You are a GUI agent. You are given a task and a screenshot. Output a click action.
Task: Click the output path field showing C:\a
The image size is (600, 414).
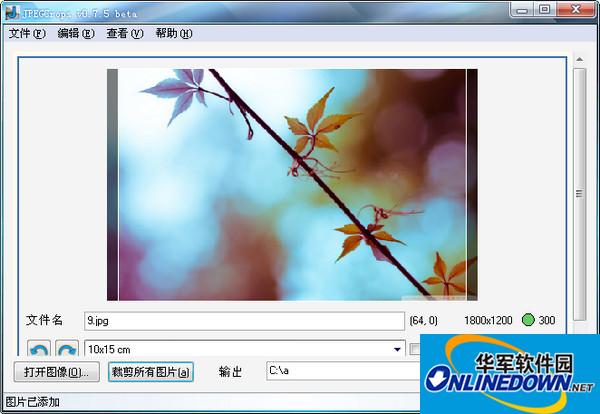coord(342,372)
